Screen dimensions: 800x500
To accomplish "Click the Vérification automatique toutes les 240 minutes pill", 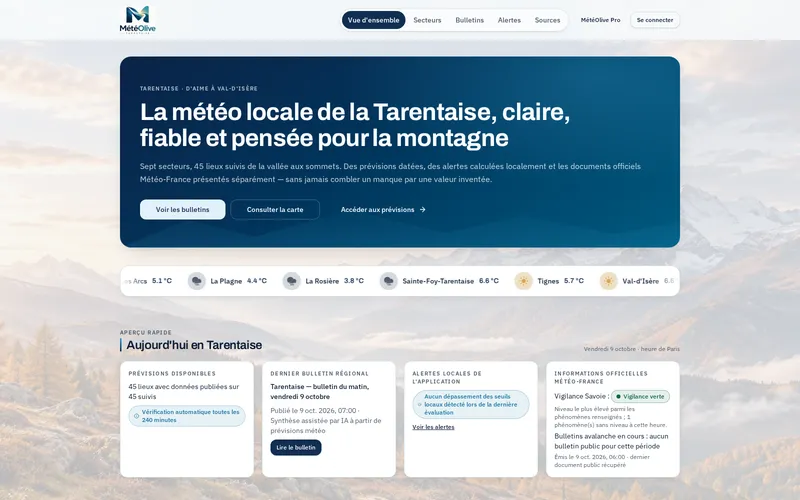I will pyautogui.click(x=187, y=416).
